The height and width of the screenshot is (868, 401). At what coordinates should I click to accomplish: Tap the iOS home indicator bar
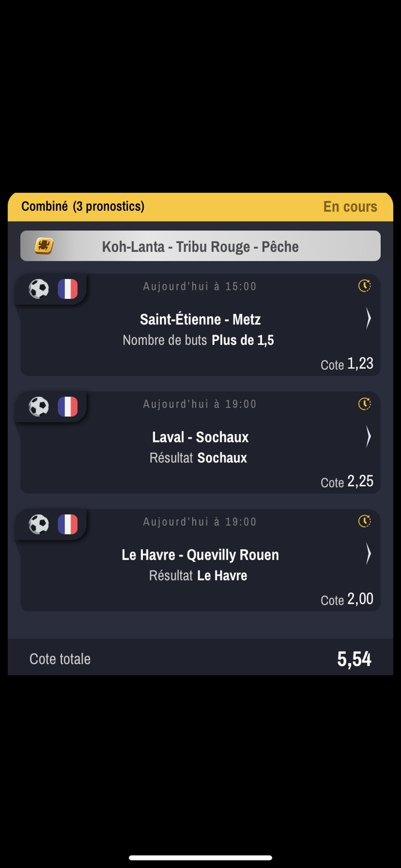[x=200, y=858]
